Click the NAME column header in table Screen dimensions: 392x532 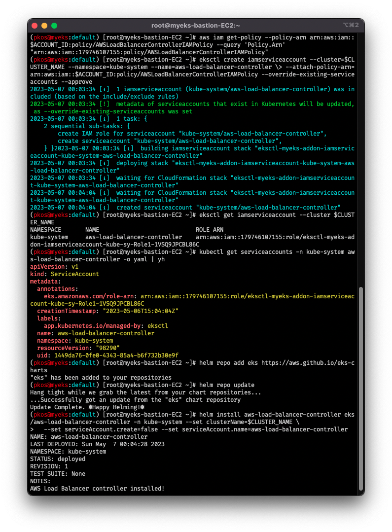pyautogui.click(x=92, y=230)
